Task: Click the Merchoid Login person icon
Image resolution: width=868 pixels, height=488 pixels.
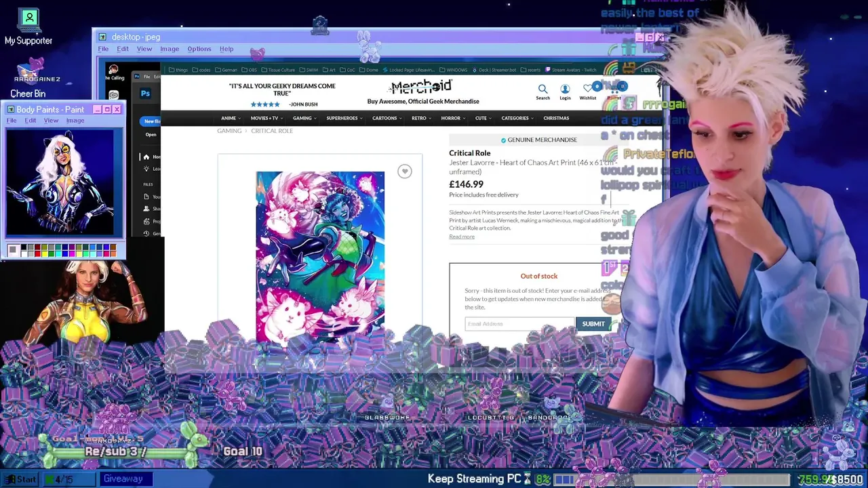Action: point(565,89)
